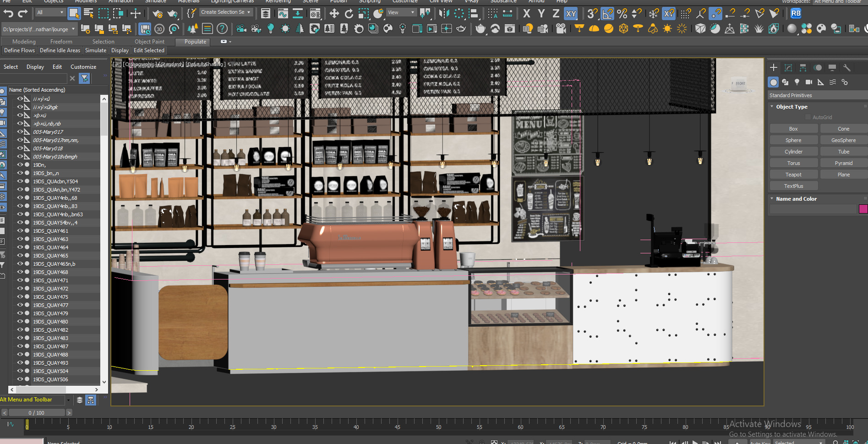Toggle XY plane axis constraint
This screenshot has height=444, width=868.
[x=571, y=13]
